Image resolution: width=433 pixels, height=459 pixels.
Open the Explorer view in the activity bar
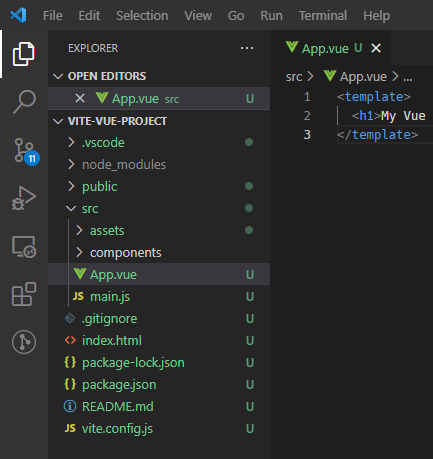click(23, 54)
